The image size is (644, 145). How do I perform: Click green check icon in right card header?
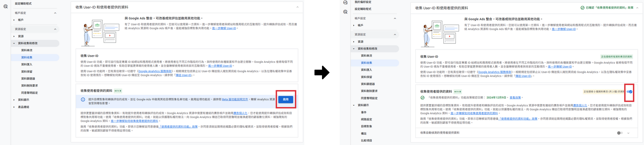582,8
